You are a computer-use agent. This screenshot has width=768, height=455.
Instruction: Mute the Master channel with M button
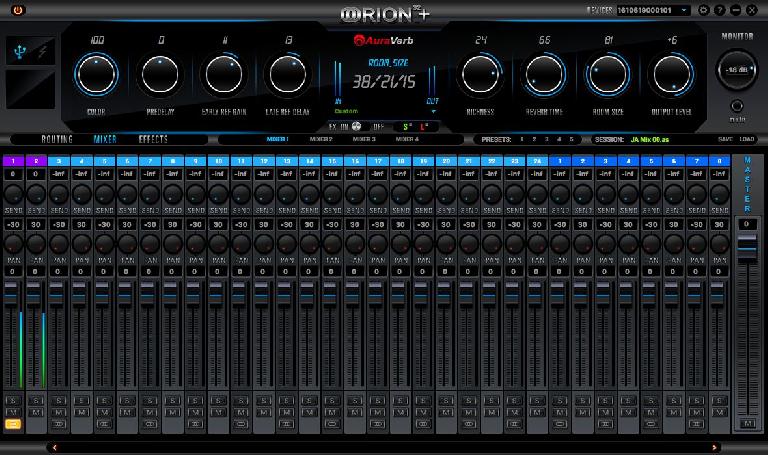(747, 424)
